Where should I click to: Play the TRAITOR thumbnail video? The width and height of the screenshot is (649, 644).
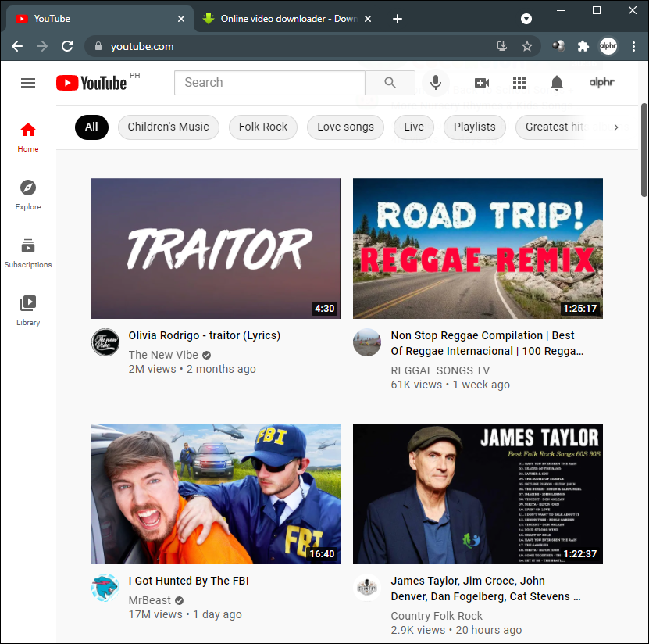[216, 249]
